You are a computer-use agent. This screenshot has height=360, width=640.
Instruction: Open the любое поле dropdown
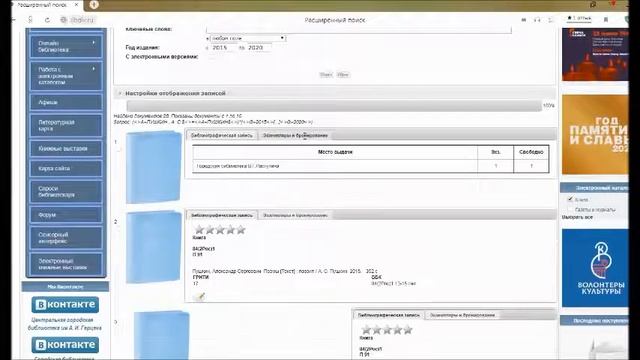pyautogui.click(x=248, y=38)
